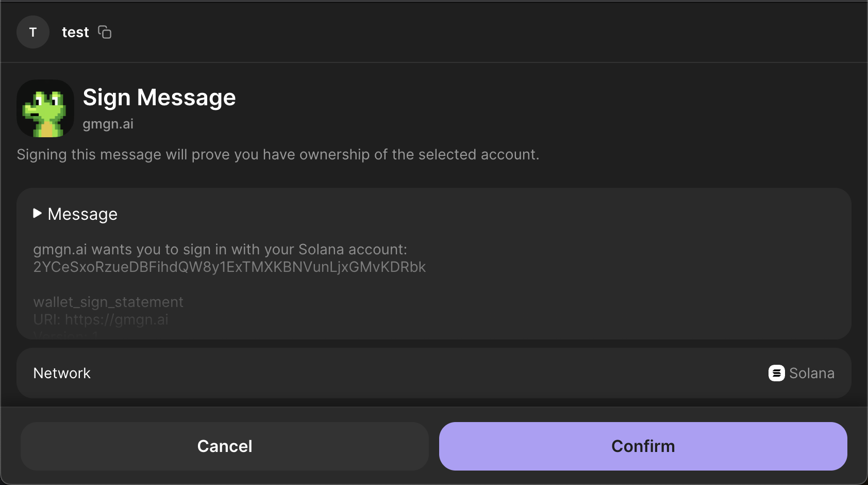The height and width of the screenshot is (485, 868).
Task: Click the Solana network logo icon
Action: pos(776,373)
